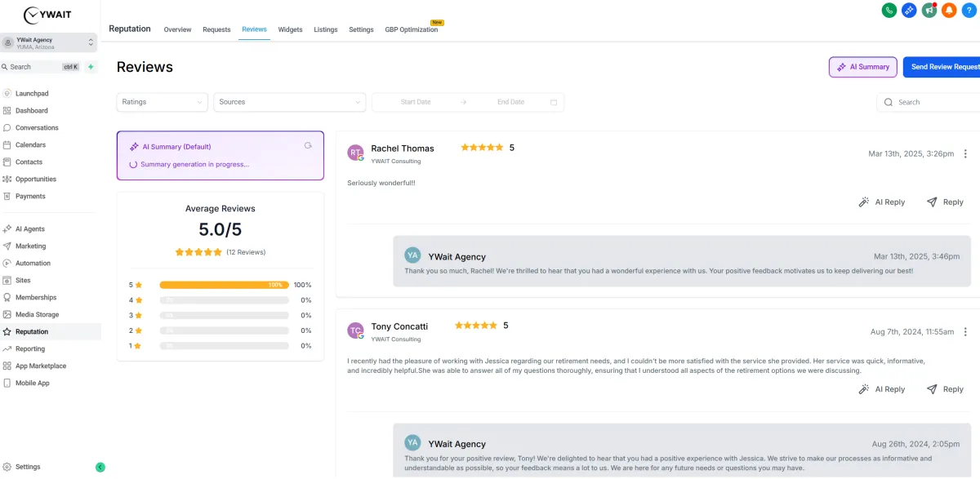Viewport: 980px width, 479px height.
Task: Open the GBP Optimization tab
Action: click(x=412, y=29)
